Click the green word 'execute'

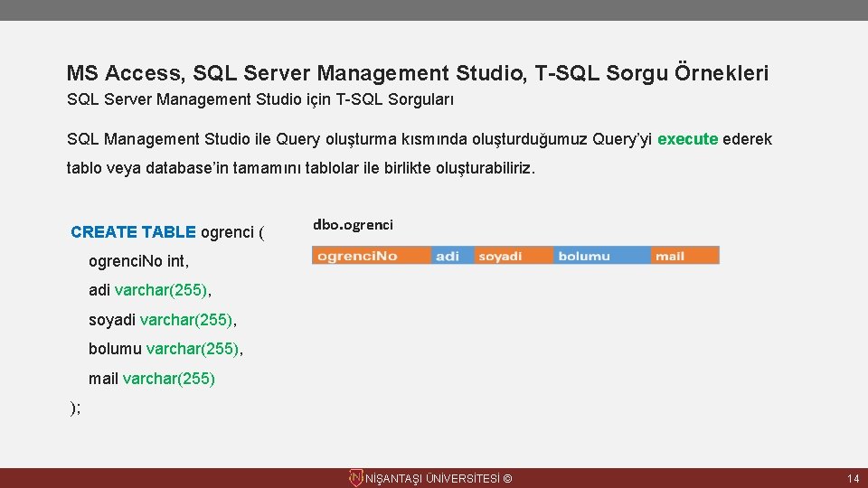pyautogui.click(x=687, y=139)
